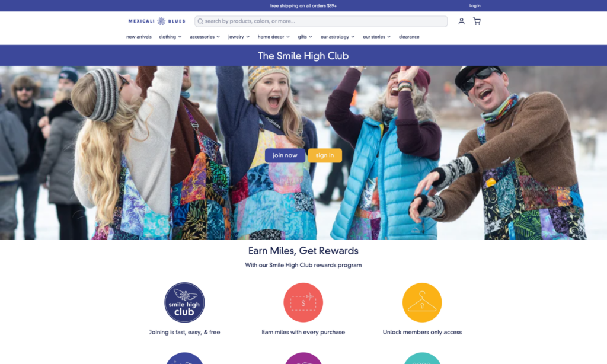Screen dimensions: 607x364
Task: Focus the product search field
Action: [321, 21]
